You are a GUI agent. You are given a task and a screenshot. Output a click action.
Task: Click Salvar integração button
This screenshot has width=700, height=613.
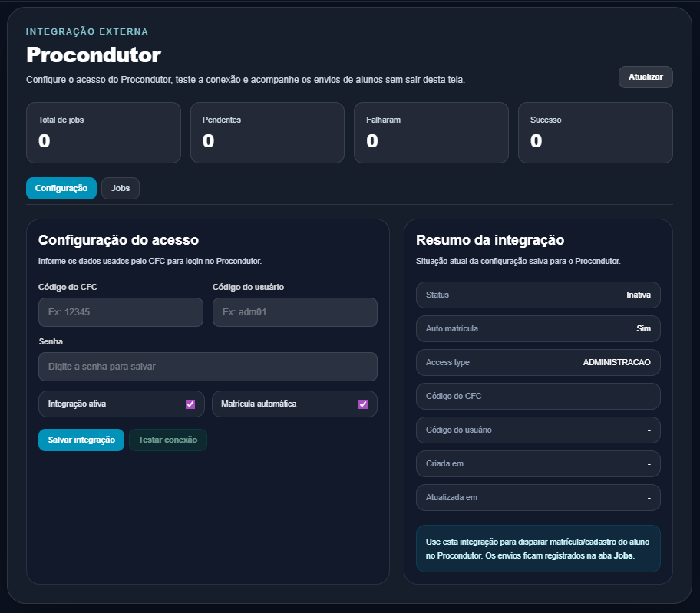[x=81, y=440]
